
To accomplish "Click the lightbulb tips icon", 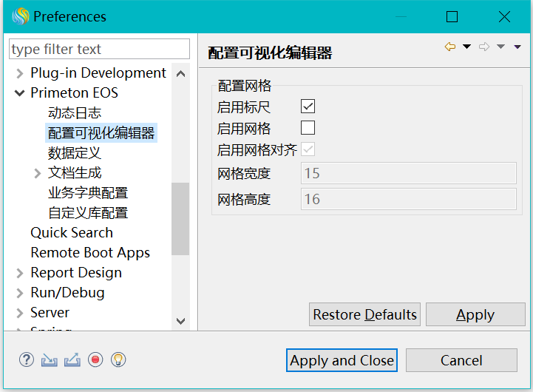I will click(x=118, y=360).
